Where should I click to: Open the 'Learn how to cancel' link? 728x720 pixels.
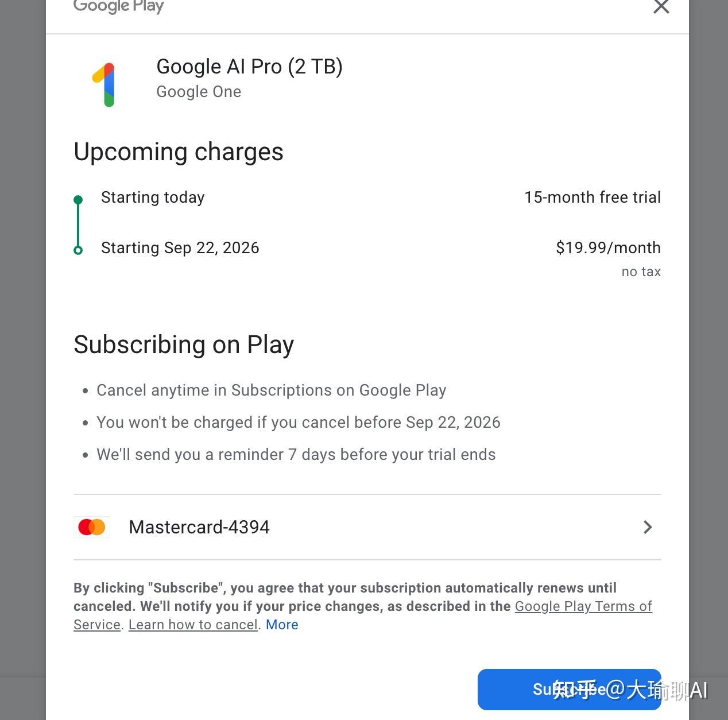193,625
